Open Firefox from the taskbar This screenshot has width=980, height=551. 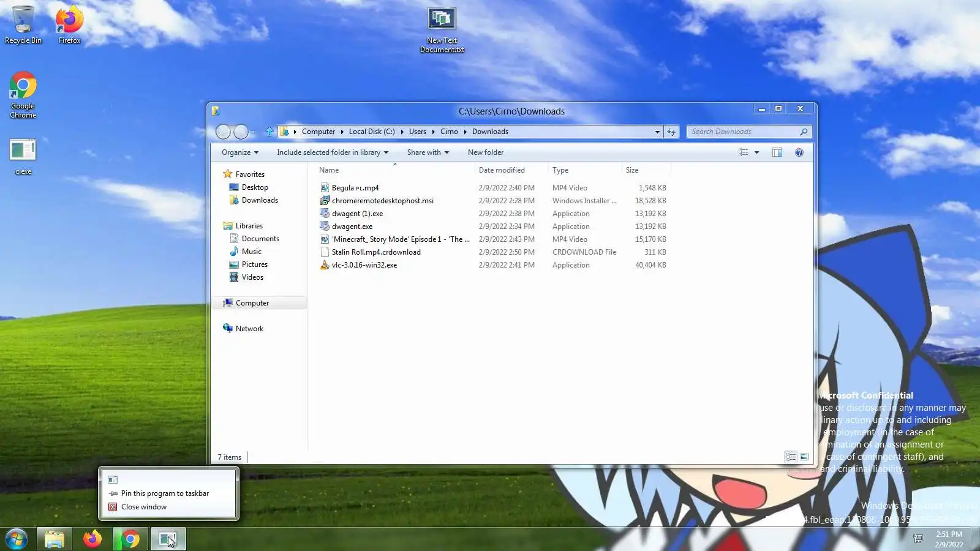tap(92, 539)
